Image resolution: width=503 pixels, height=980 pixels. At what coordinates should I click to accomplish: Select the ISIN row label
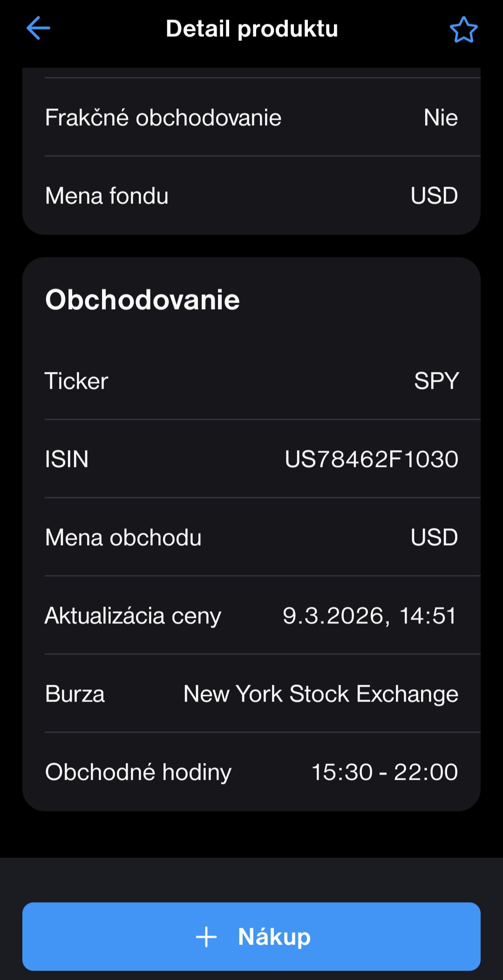click(x=67, y=459)
